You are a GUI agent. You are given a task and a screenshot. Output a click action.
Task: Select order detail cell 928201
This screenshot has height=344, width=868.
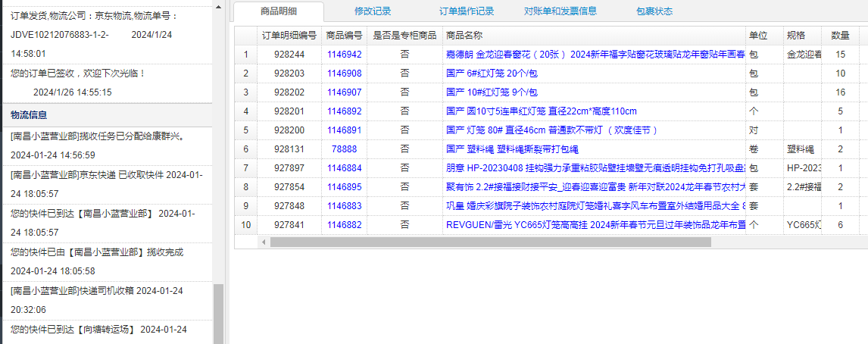289,111
